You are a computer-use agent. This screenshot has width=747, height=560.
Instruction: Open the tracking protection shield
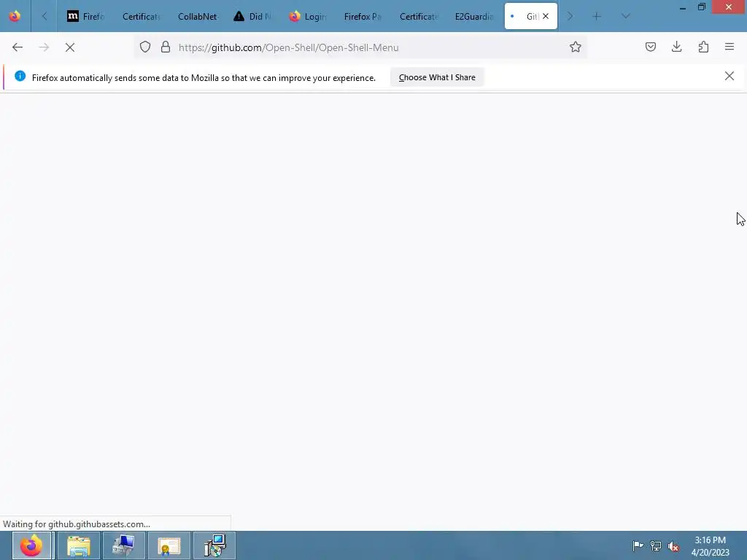coord(145,47)
